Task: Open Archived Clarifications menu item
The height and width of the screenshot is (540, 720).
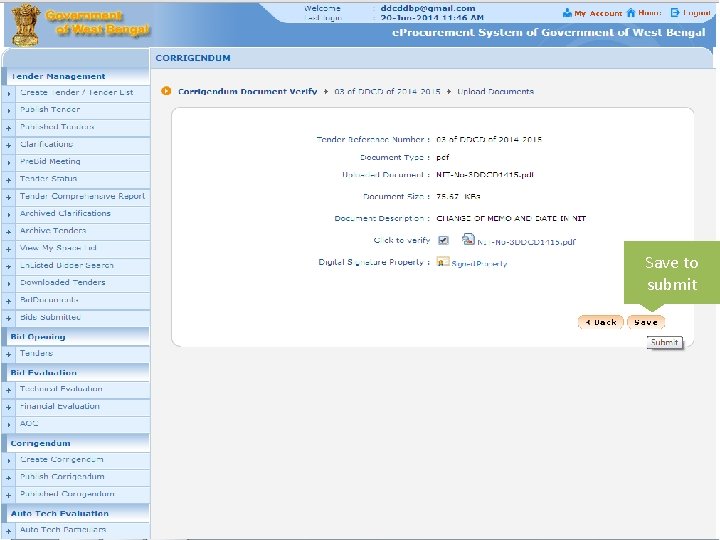Action: tap(65, 214)
